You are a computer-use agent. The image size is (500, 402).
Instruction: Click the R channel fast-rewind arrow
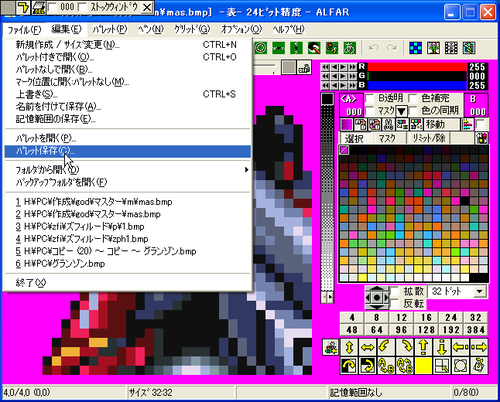point(326,67)
